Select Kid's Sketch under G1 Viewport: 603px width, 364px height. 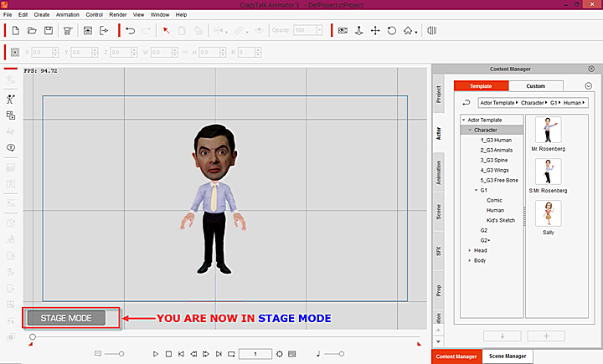(501, 220)
